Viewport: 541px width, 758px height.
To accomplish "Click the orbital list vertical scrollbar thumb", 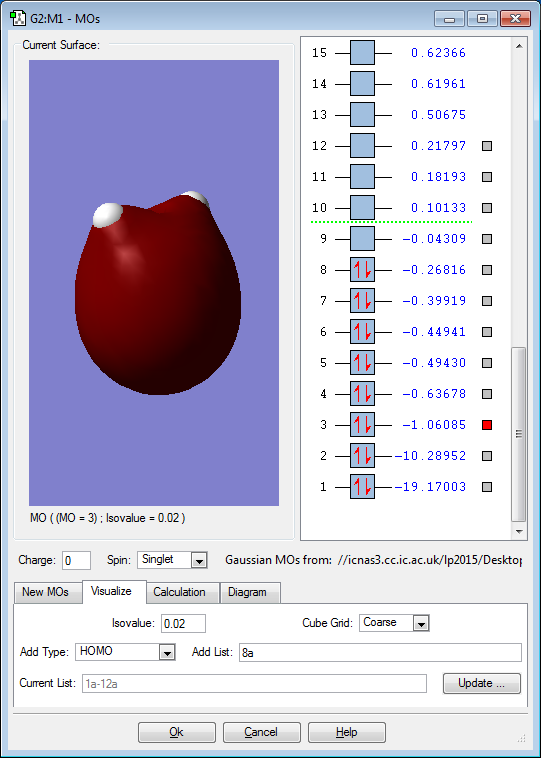I will 519,434.
